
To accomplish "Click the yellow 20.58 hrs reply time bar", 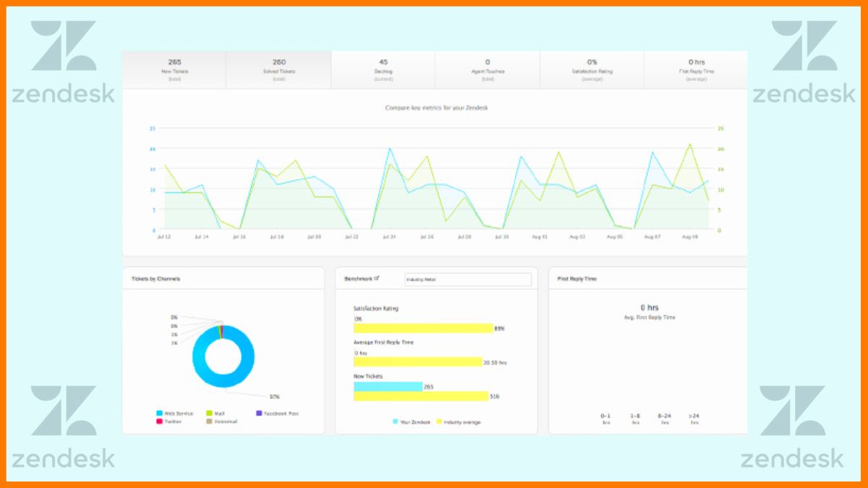I will [417, 361].
